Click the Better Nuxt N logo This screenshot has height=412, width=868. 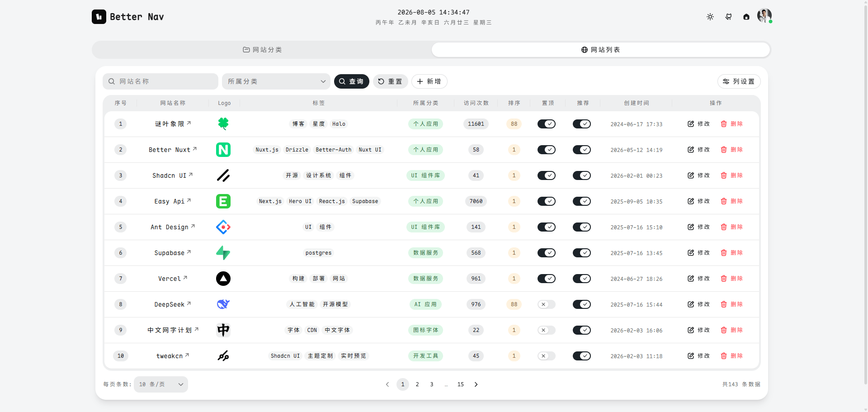(x=223, y=150)
